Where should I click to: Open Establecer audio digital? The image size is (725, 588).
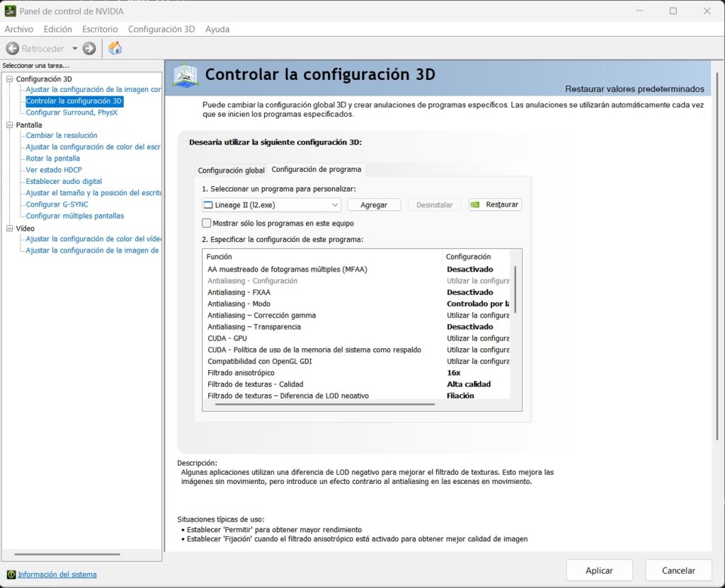[x=64, y=181]
